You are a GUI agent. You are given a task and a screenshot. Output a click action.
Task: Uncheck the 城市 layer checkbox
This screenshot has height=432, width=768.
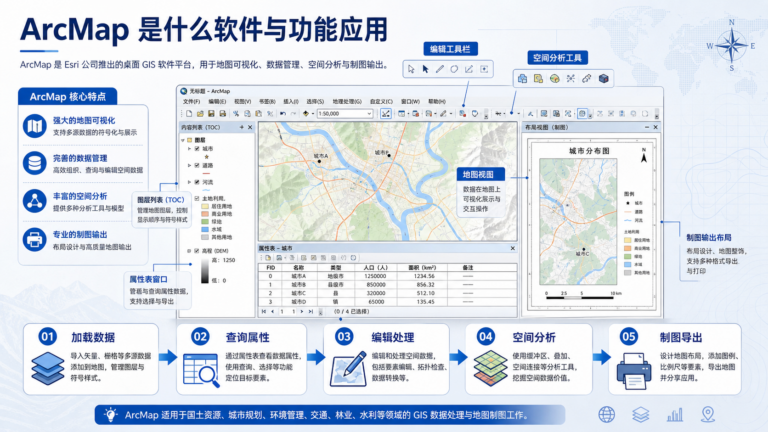(x=197, y=148)
